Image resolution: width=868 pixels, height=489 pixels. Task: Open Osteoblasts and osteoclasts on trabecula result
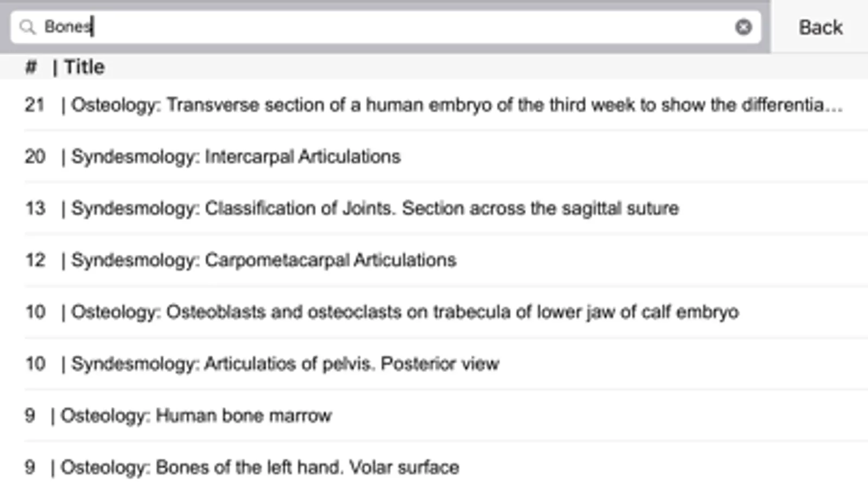[x=405, y=312]
